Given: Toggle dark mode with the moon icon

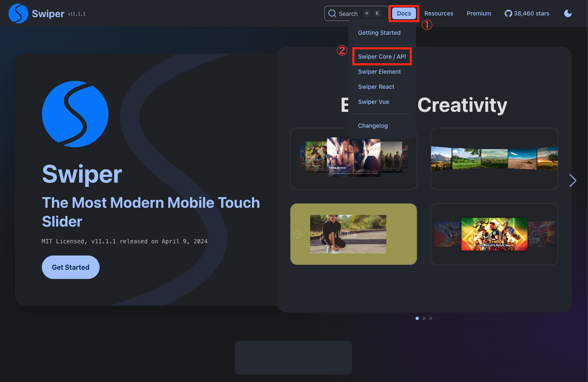Looking at the screenshot, I should (568, 13).
